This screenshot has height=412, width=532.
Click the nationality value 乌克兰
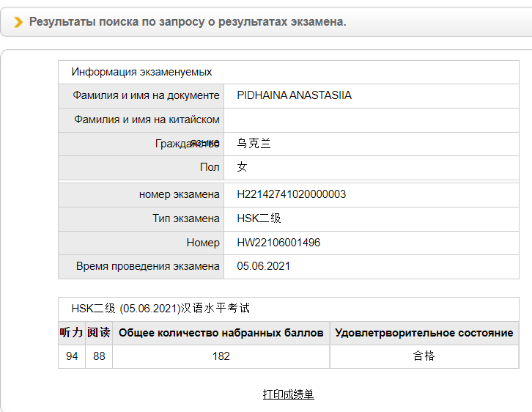[254, 144]
